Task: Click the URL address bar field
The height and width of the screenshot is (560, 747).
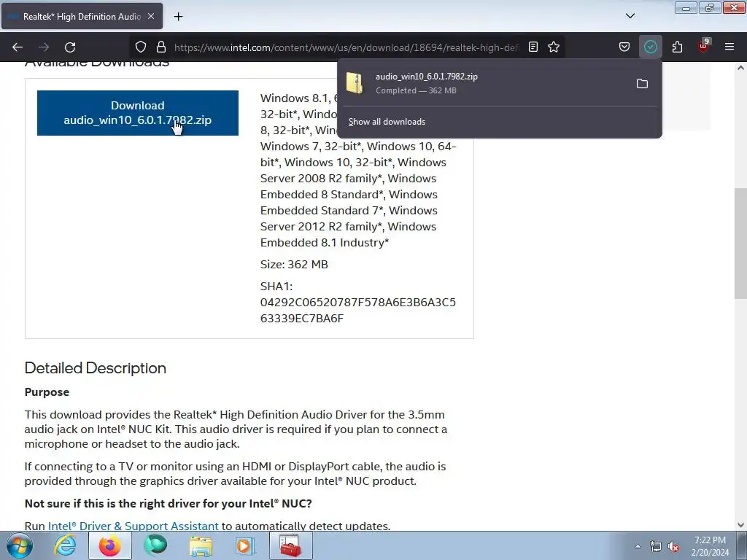Action: coord(347,47)
